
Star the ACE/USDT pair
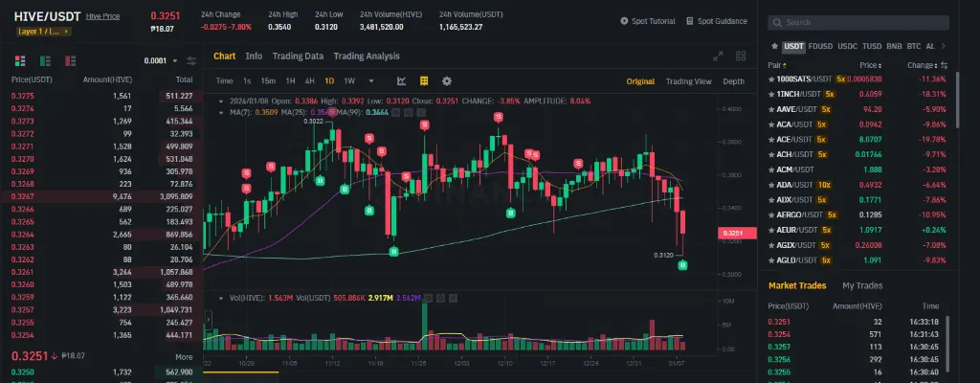tap(771, 140)
